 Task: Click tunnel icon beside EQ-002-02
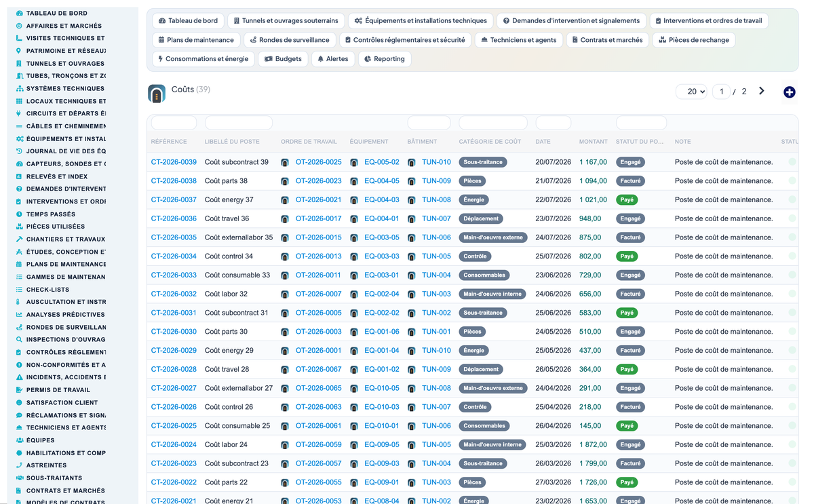click(354, 313)
